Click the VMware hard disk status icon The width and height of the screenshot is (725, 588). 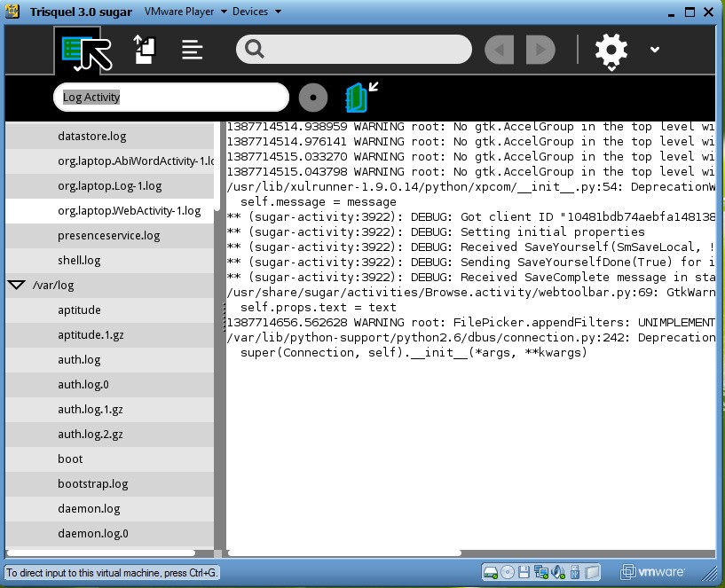490,572
